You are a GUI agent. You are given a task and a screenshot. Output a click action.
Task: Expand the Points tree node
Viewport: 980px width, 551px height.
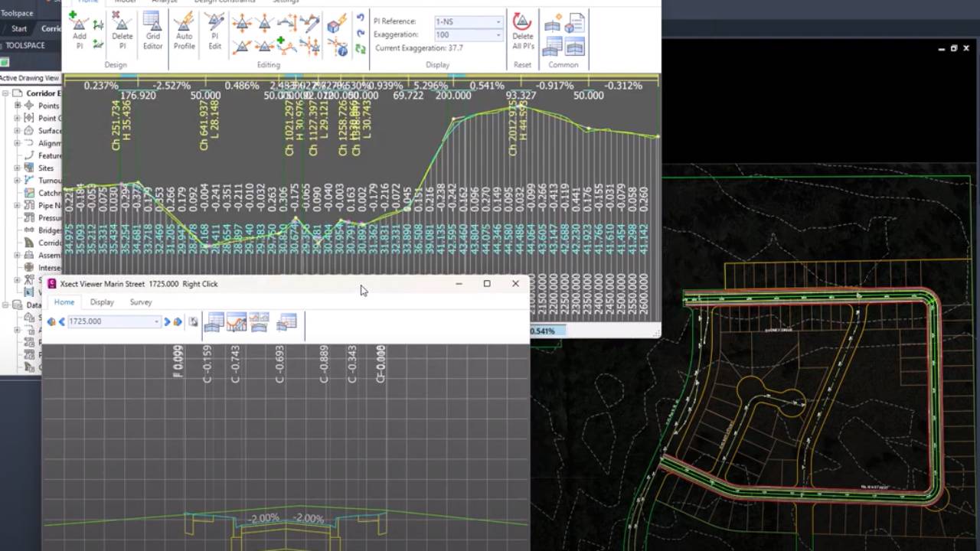[17, 106]
